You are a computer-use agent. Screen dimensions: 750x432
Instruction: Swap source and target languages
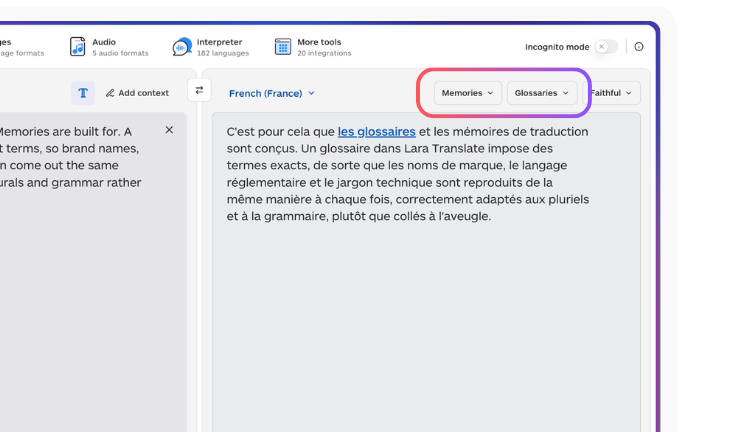(x=199, y=90)
